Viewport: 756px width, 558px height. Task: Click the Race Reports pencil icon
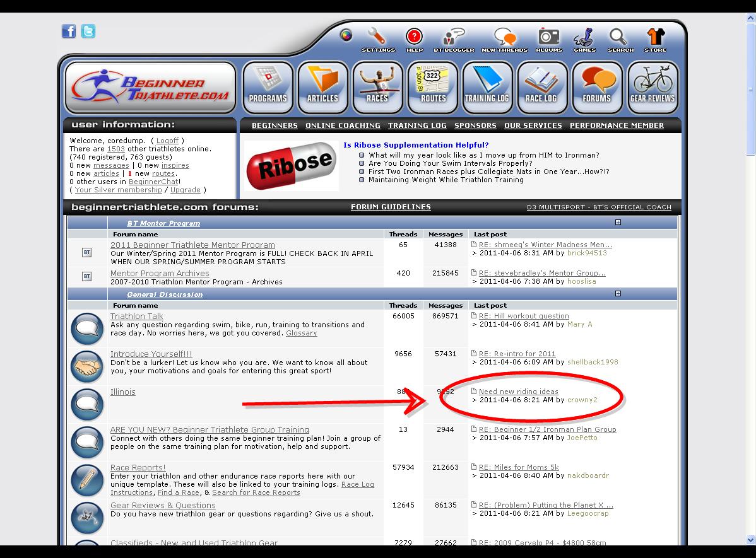pos(87,480)
